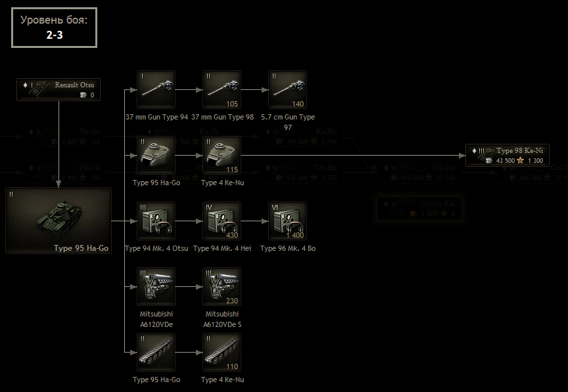Select the Type 96 Mk. 4 Bo radio
This screenshot has width=568, height=392.
pyautogui.click(x=287, y=221)
